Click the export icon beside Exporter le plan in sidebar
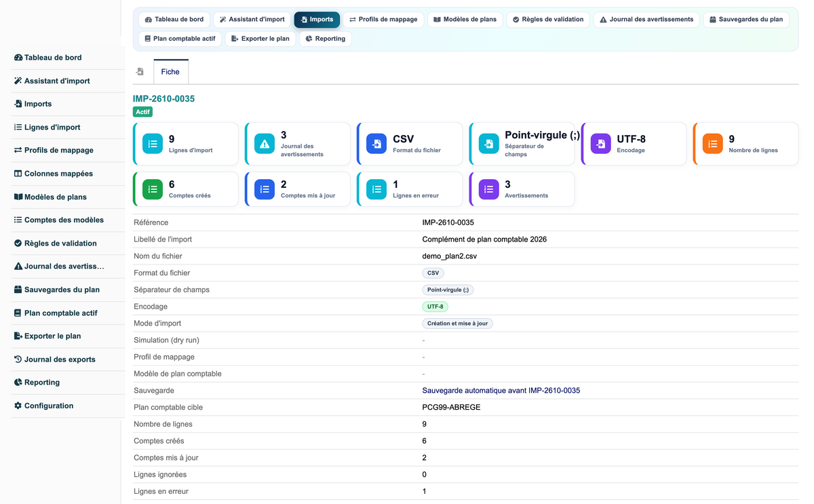 (18, 336)
